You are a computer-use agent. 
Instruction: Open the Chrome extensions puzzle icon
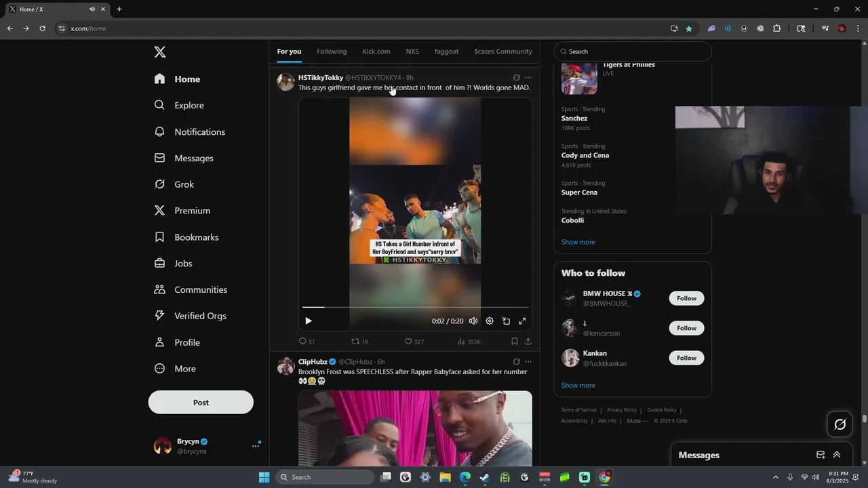click(777, 28)
